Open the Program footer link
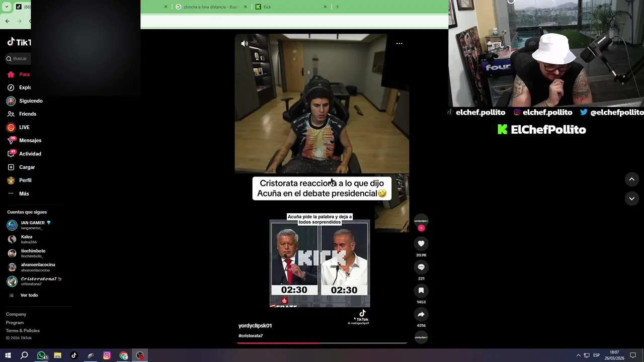The height and width of the screenshot is (362, 644). tap(15, 323)
